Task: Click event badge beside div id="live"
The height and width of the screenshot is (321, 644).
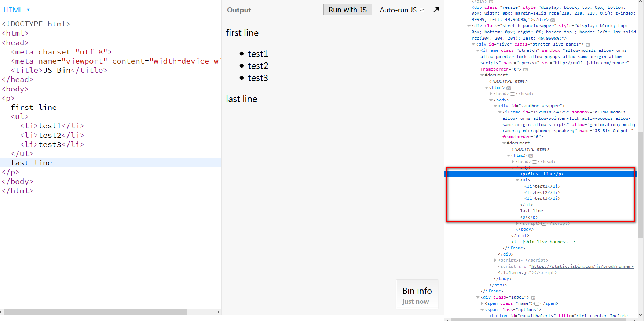Action: [x=588, y=44]
